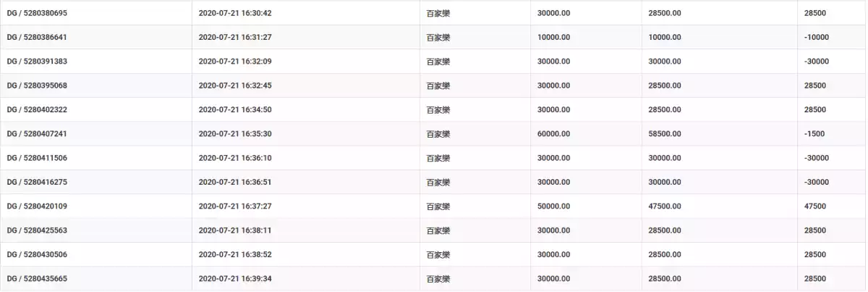Screen dimensions: 868x292
Task: Click the 50000.00 bet amount cell
Action: point(553,207)
